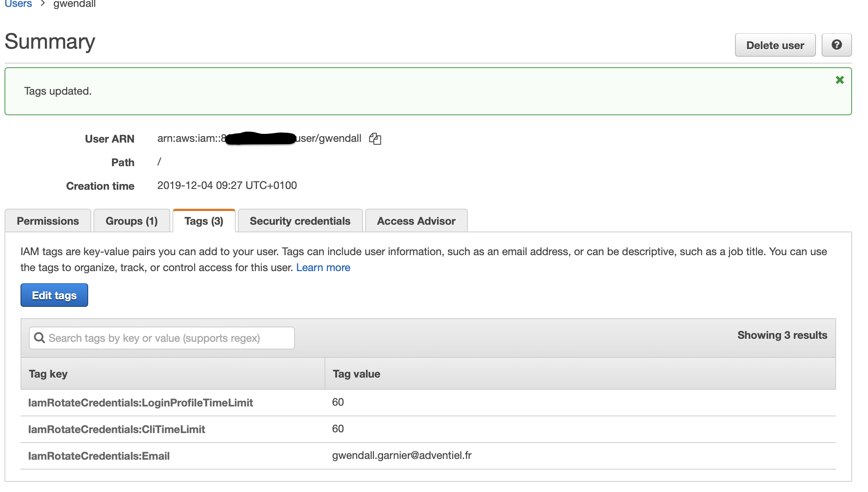Click the Delete user button
Screen dimensions: 868x492
point(775,45)
